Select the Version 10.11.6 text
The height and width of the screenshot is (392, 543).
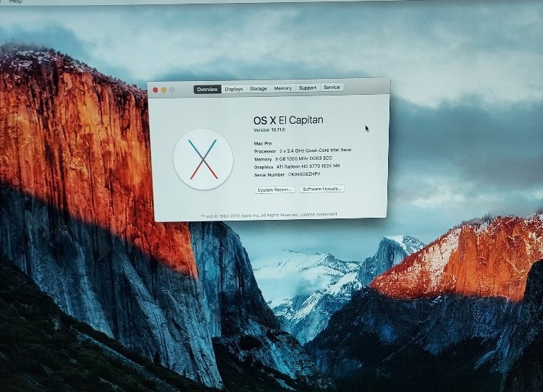(270, 130)
